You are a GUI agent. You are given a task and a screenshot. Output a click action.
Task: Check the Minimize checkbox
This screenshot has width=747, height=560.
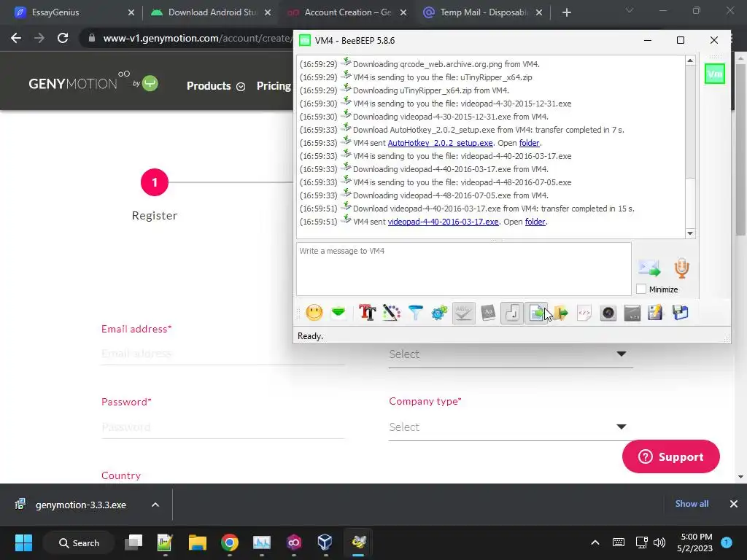pyautogui.click(x=641, y=289)
